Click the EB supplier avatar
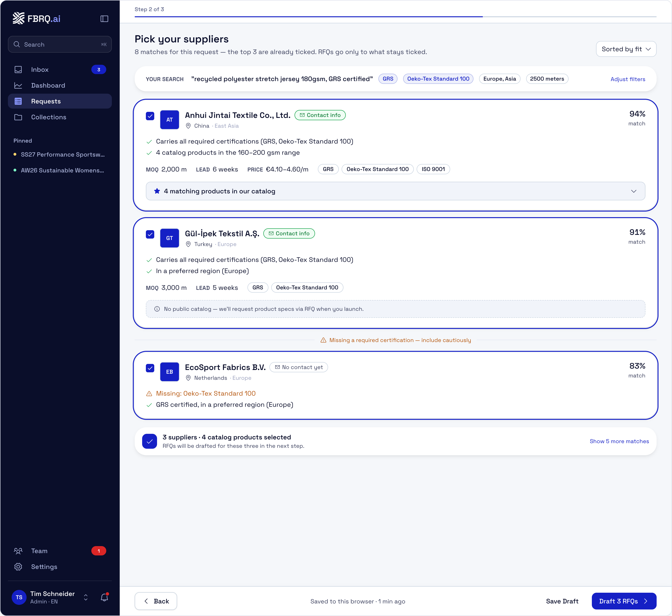This screenshot has width=672, height=616. point(170,372)
